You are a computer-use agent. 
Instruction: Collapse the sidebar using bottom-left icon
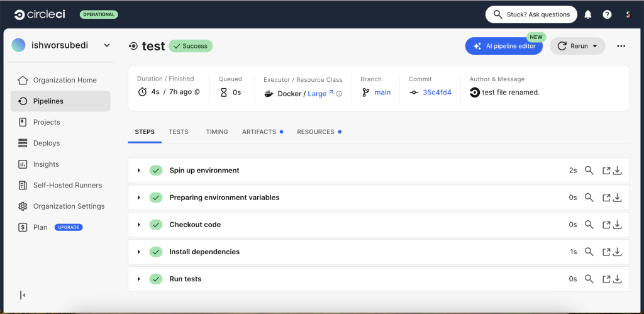coord(23,295)
